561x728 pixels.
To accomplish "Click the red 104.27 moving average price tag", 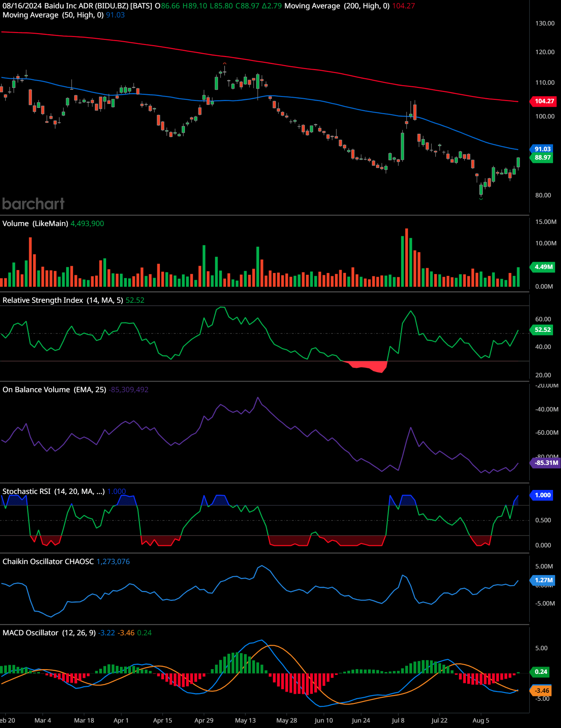I will (x=543, y=101).
